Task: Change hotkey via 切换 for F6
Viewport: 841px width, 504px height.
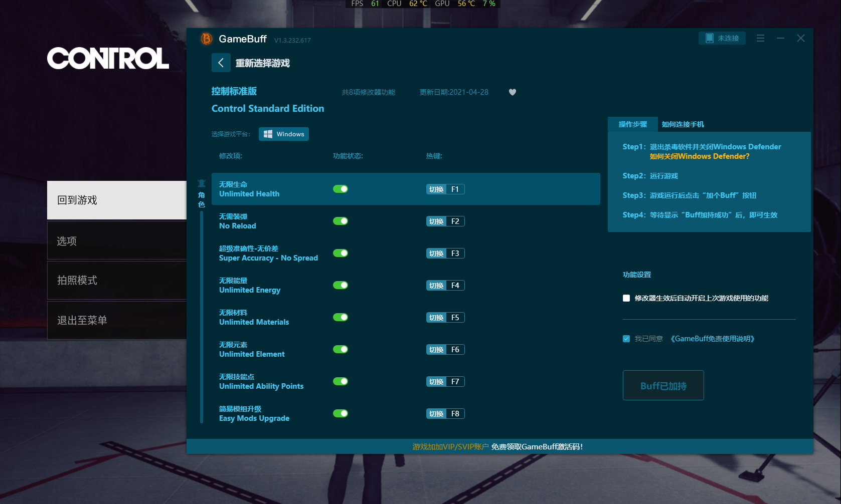Action: 436,350
